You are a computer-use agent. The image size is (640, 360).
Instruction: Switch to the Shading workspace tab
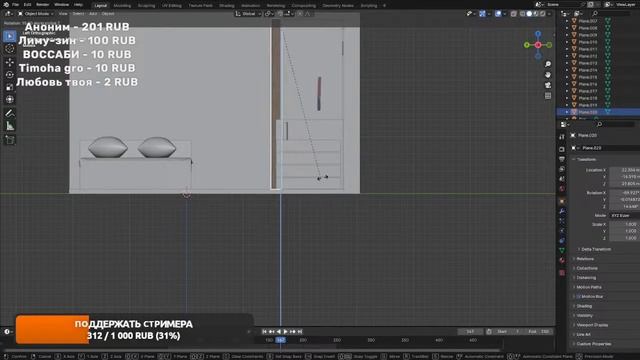tap(227, 6)
